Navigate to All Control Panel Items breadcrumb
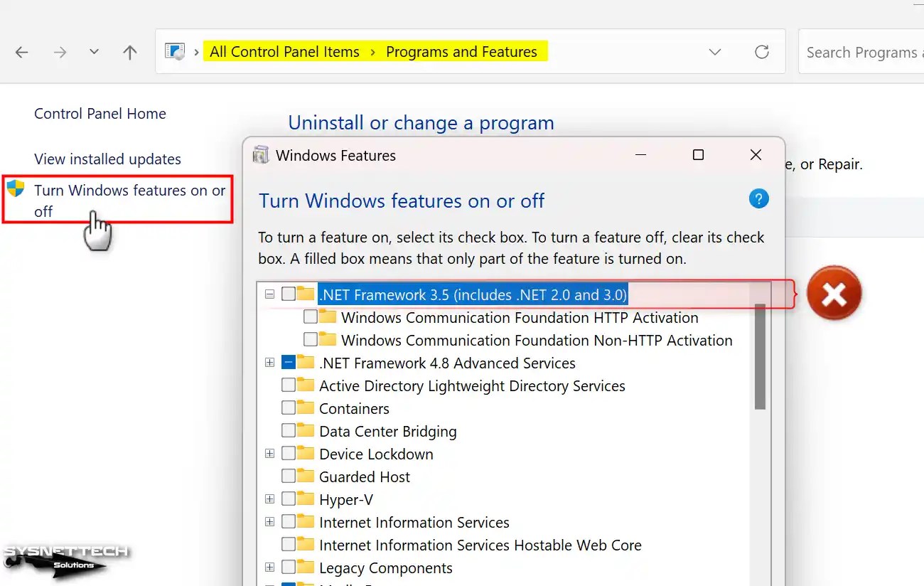The image size is (924, 586). click(x=285, y=52)
